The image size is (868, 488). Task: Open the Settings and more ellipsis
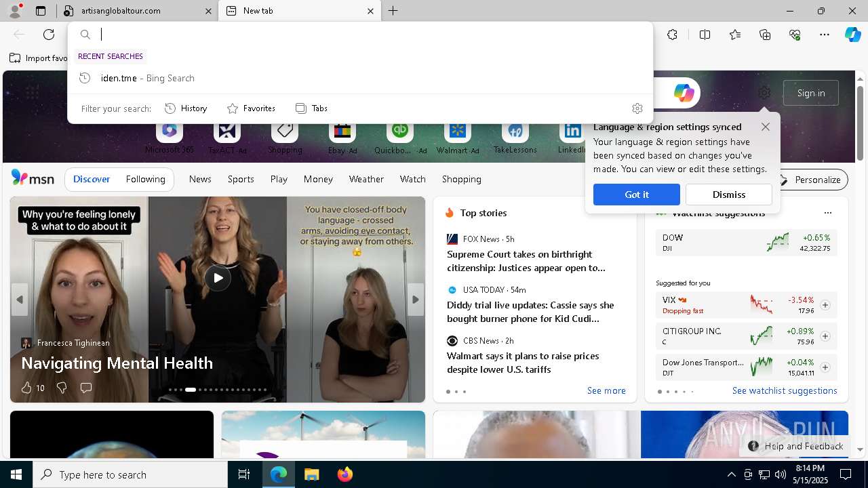825,35
